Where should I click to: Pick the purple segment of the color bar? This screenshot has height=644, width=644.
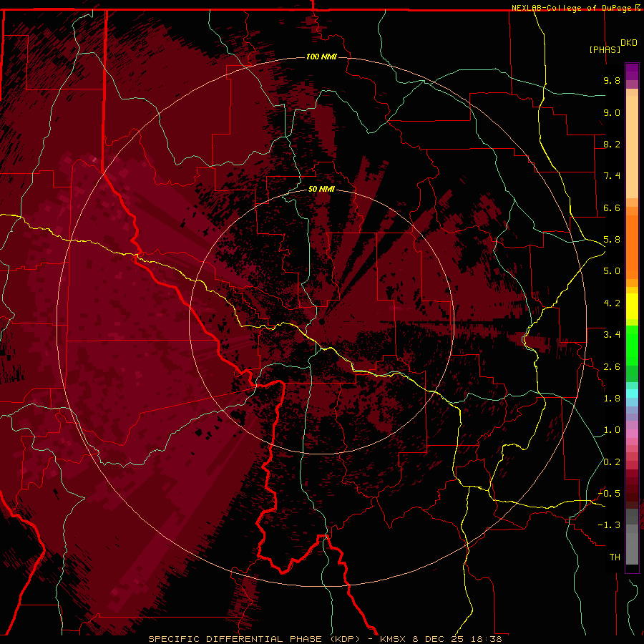click(x=632, y=72)
